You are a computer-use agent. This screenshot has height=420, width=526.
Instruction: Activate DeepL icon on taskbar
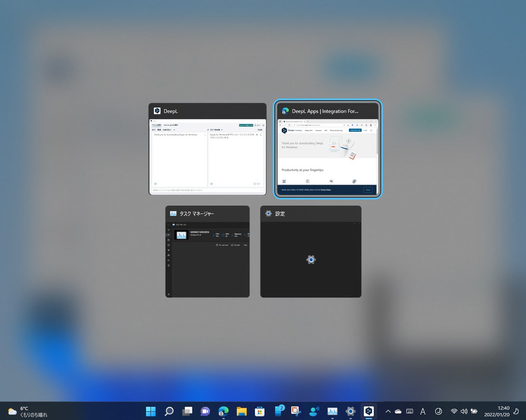(x=369, y=411)
